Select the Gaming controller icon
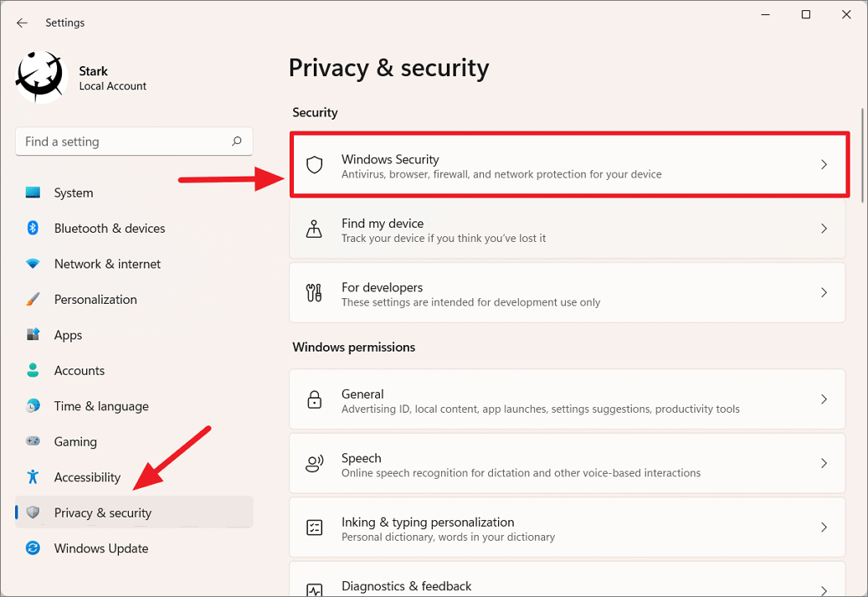 pyautogui.click(x=33, y=441)
